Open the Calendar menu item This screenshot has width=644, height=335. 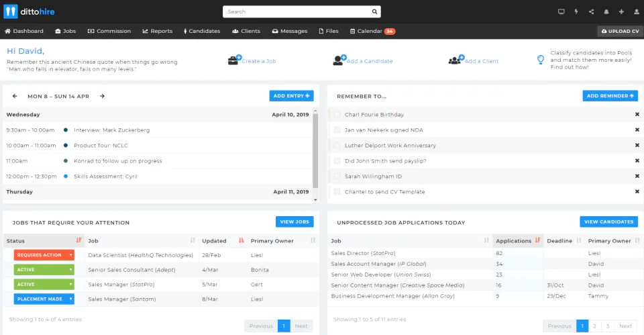coord(372,31)
